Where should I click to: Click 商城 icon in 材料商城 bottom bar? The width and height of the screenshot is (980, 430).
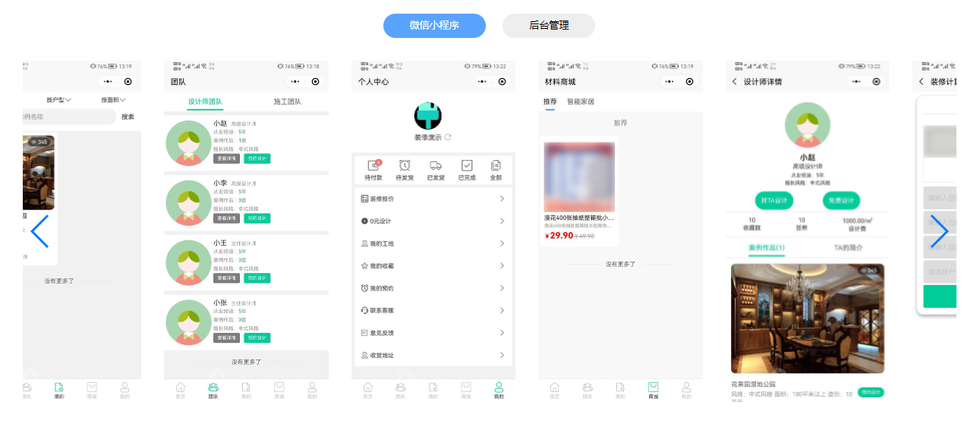(x=653, y=390)
